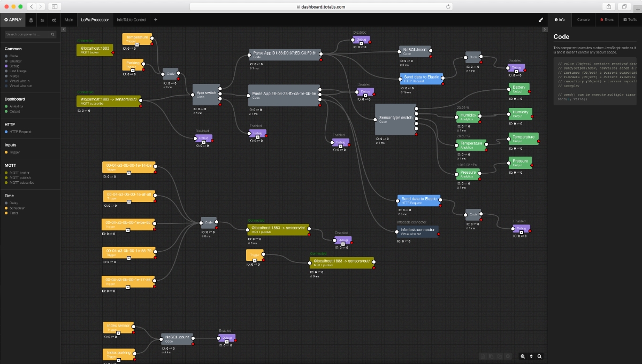This screenshot has width=642, height=364.
Task: Toggle the Index sensor trigger button
Action: 118,334
